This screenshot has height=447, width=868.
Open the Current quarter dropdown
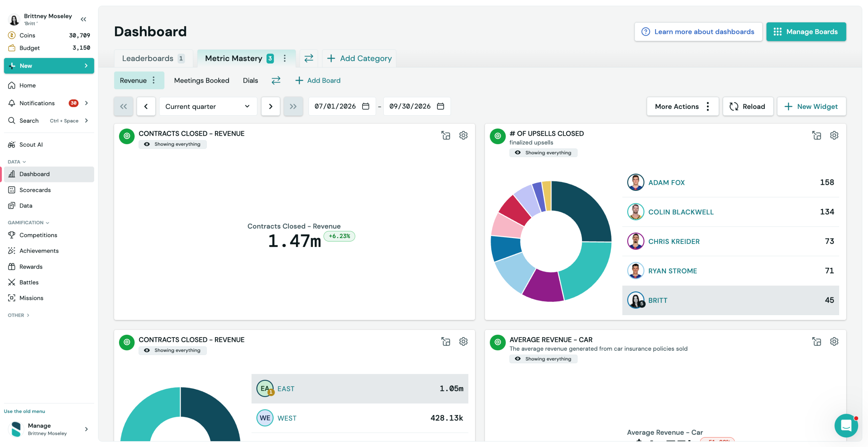pyautogui.click(x=208, y=106)
